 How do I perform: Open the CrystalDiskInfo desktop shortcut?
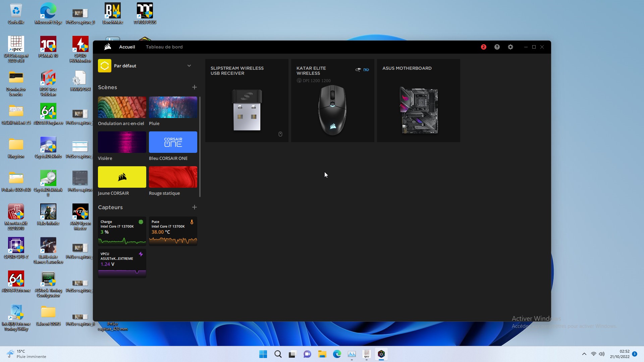pyautogui.click(x=48, y=147)
